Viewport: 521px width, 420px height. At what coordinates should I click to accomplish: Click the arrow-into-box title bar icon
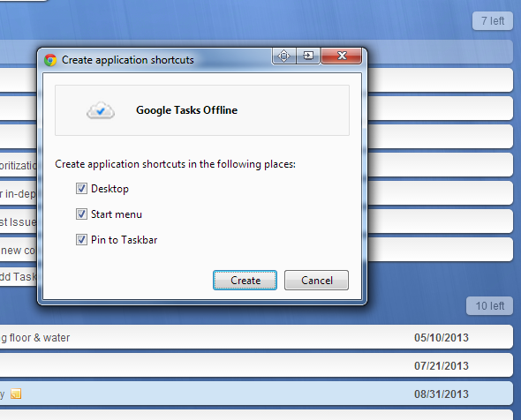pos(308,56)
